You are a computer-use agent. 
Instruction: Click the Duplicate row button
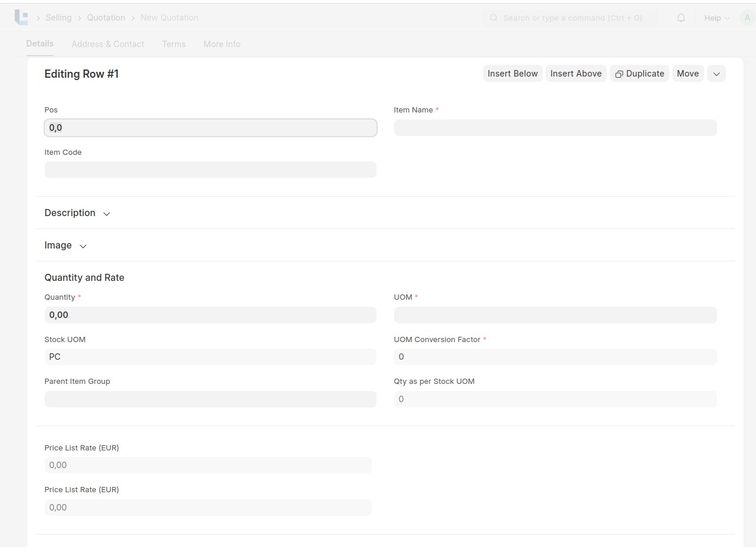point(639,74)
